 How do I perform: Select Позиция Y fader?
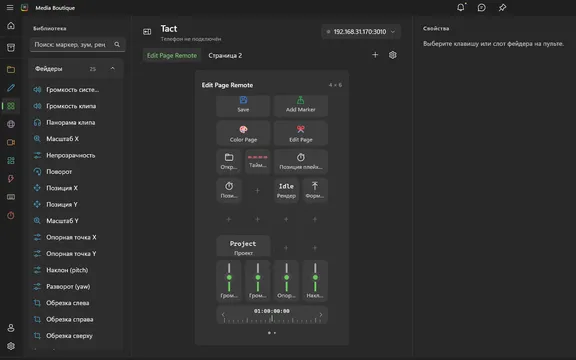(x=75, y=204)
